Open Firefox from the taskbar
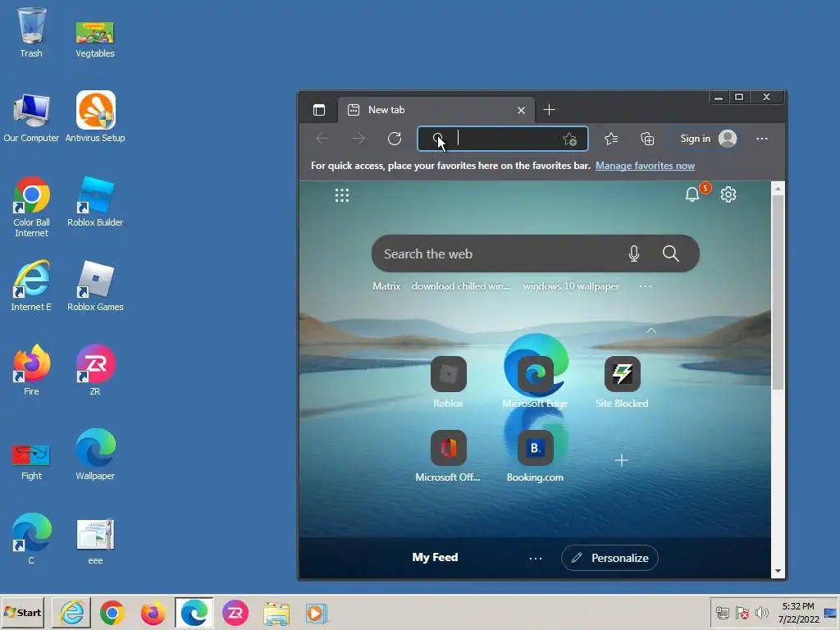This screenshot has height=630, width=840. [153, 613]
